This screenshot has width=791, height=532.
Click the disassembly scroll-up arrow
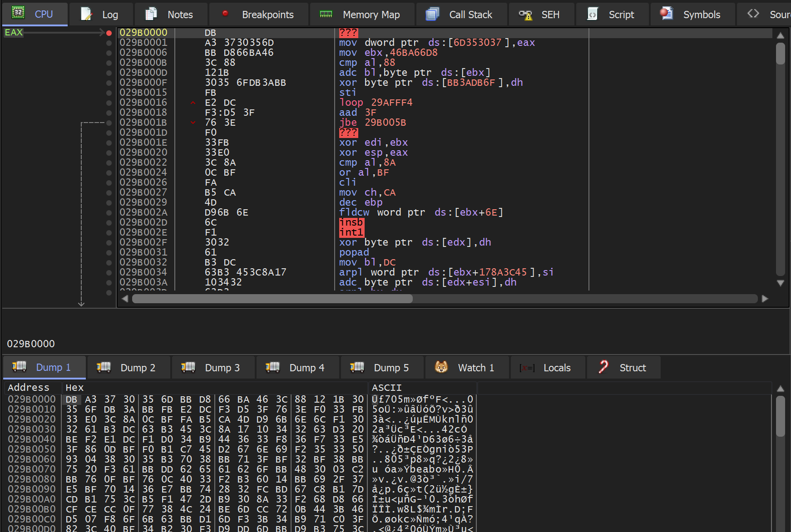pyautogui.click(x=781, y=35)
